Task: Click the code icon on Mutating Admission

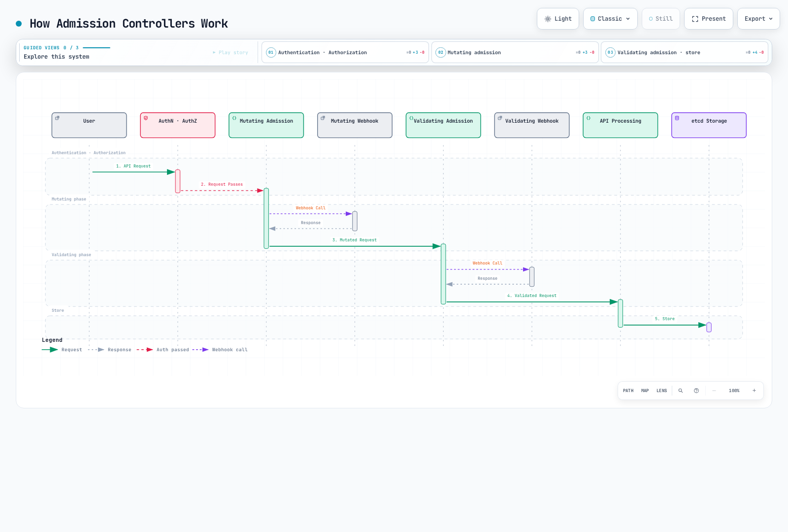Action: click(234, 118)
